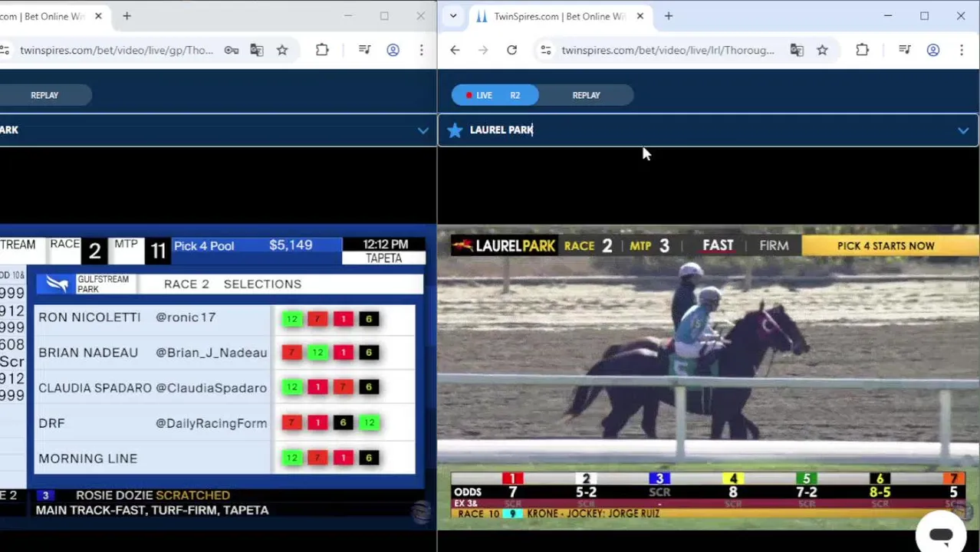The image size is (980, 552).
Task: Click KRONE - JOCKEY: JORGE RUIZ ticker
Action: 593,514
